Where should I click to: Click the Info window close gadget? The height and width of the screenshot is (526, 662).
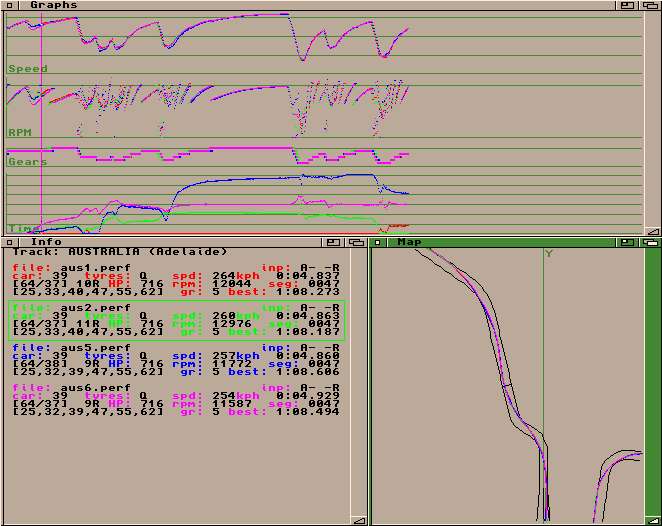tap(10, 242)
